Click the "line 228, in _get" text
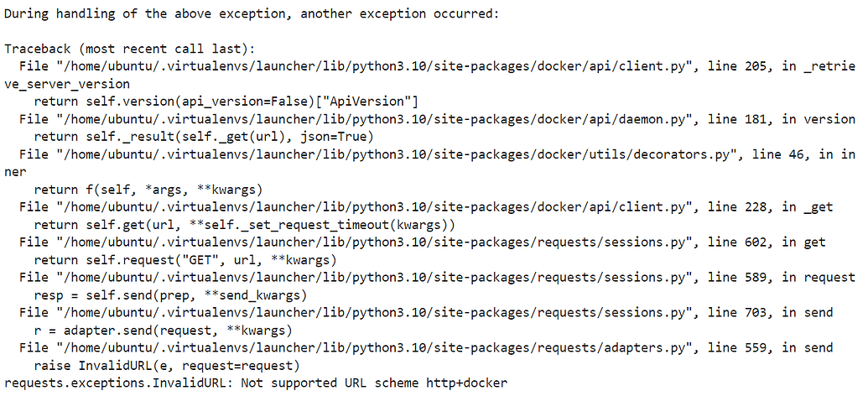 [x=770, y=206]
